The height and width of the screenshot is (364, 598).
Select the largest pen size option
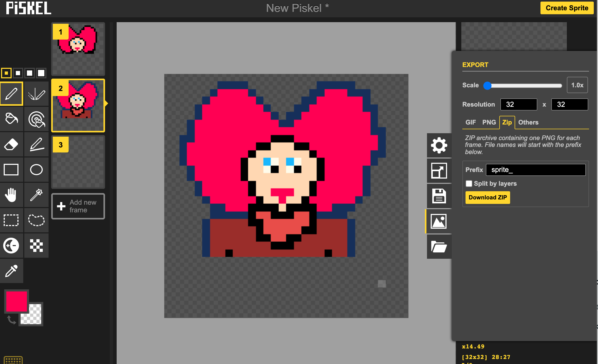tap(41, 73)
